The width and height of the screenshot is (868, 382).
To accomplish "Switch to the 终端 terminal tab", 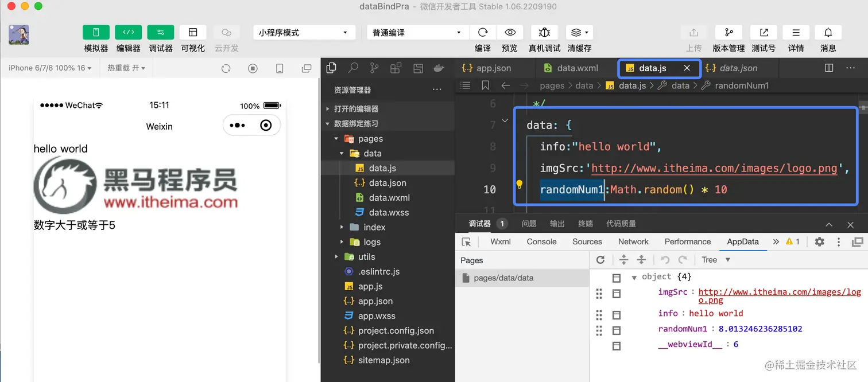I will click(585, 224).
